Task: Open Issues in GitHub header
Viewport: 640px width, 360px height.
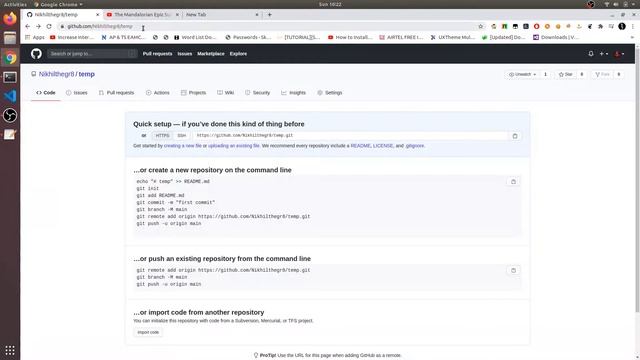Action: [x=184, y=53]
